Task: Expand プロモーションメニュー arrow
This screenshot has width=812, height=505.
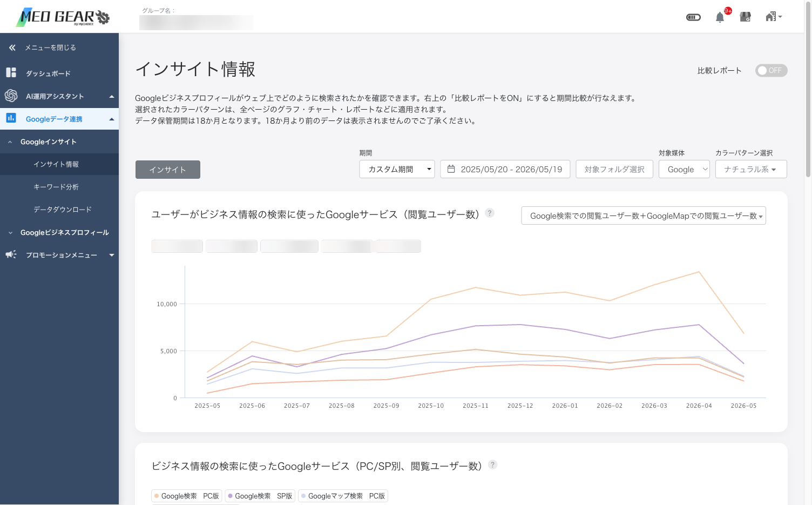Action: coord(112,255)
